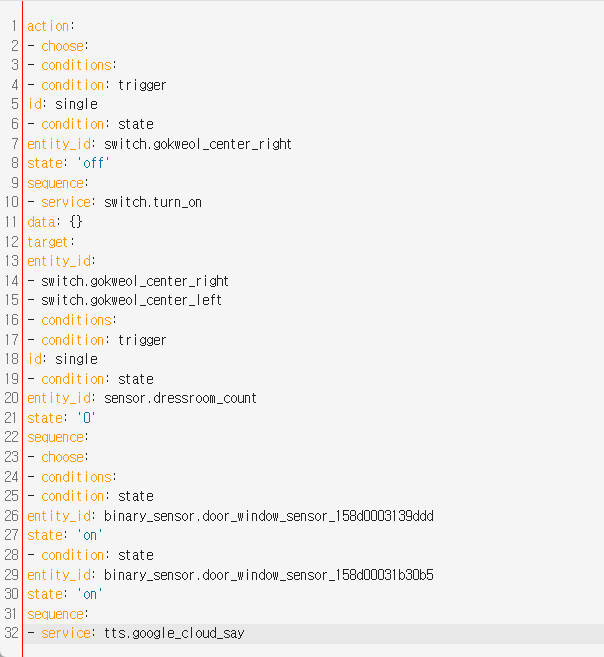The image size is (604, 657).
Task: Click the 'action' key on line 1
Action: tap(48, 26)
